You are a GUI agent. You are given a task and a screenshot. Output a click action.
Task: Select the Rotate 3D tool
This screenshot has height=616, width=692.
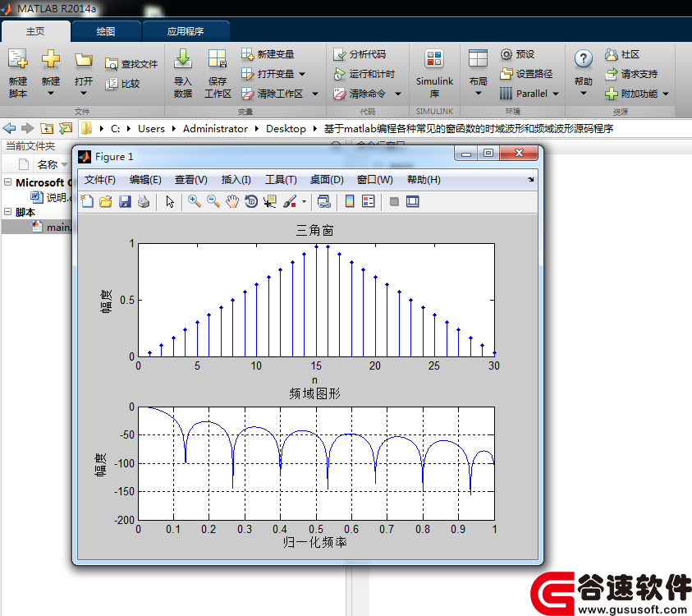pos(251,202)
